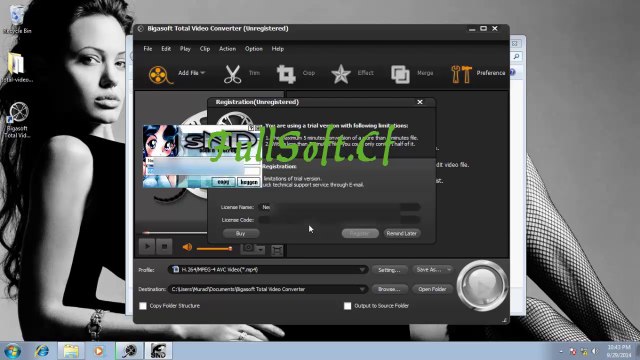
Task: Click the copy button in keygen window
Action: tap(224, 182)
